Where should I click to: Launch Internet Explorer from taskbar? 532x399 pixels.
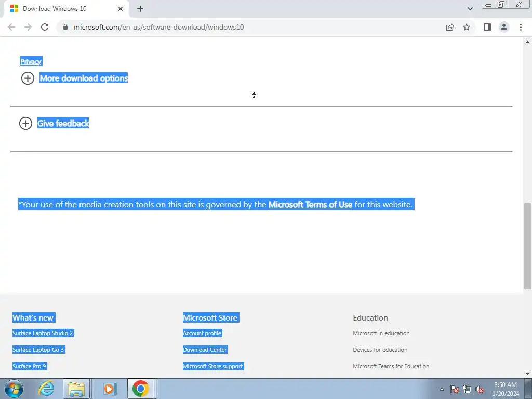coord(46,389)
